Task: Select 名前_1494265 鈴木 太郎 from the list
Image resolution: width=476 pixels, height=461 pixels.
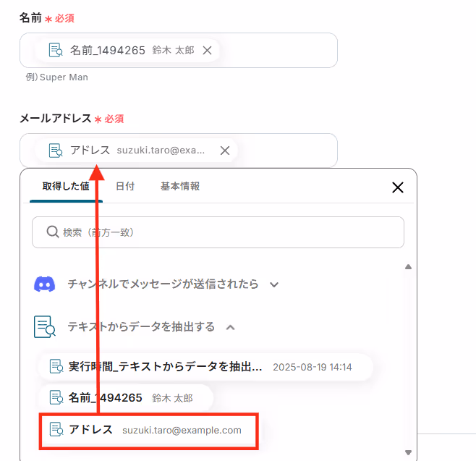Action: 126,397
